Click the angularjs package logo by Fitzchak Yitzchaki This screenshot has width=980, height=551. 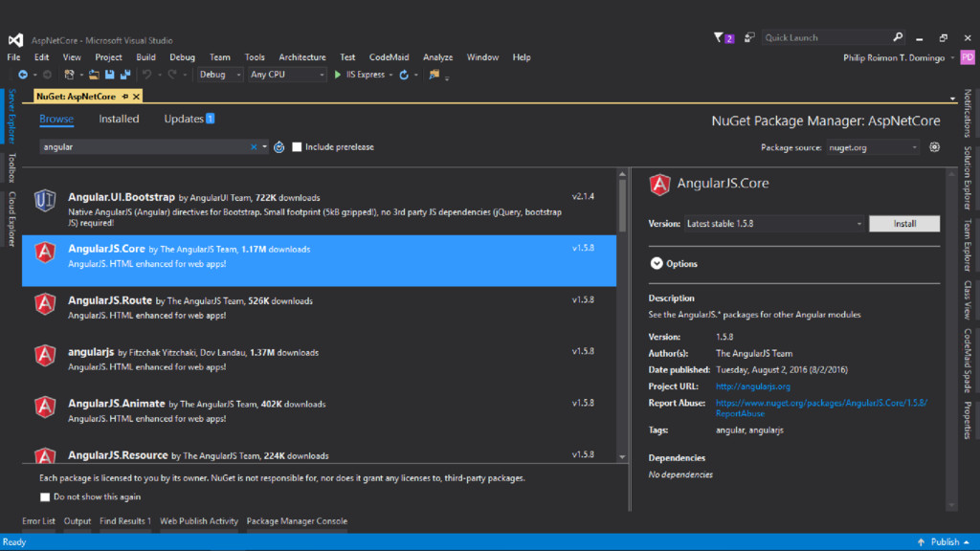[x=45, y=356]
